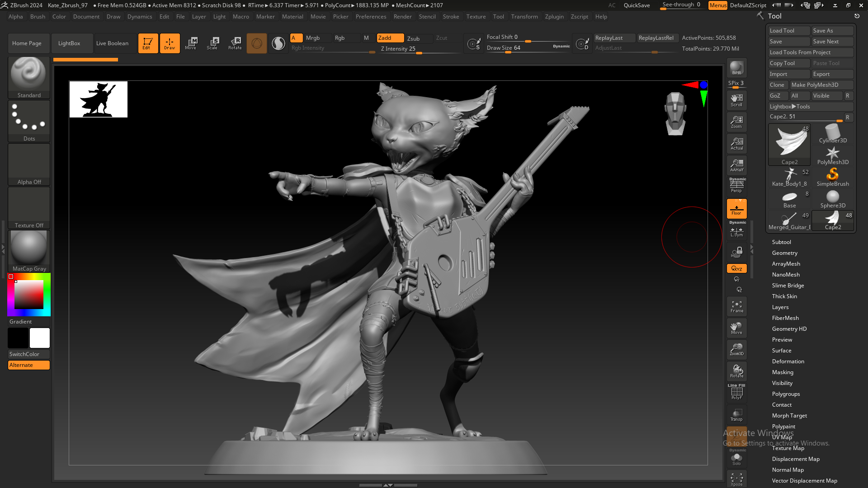Click the head camera orientation gizmo
Screen dimensions: 868x488
coord(675,113)
